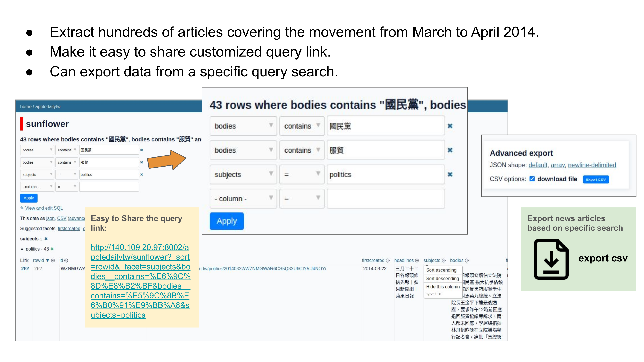
Task: Open gear settings for firstcreated column
Action: [x=387, y=260]
